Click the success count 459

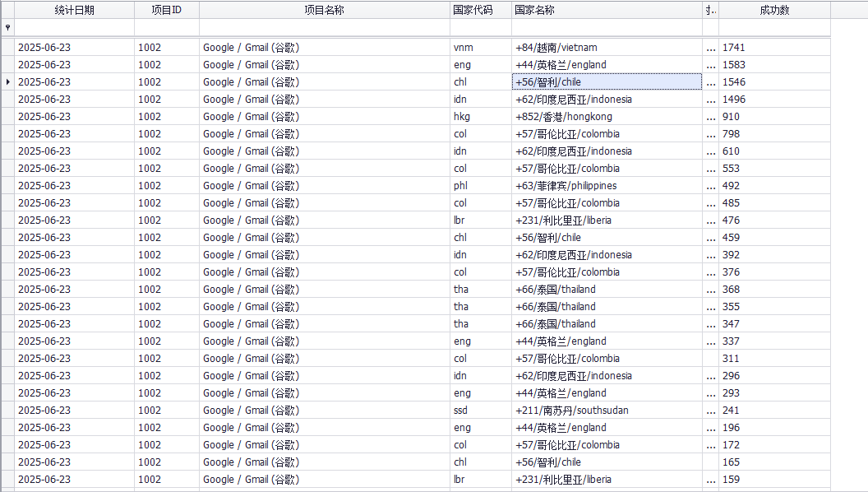pyautogui.click(x=774, y=237)
